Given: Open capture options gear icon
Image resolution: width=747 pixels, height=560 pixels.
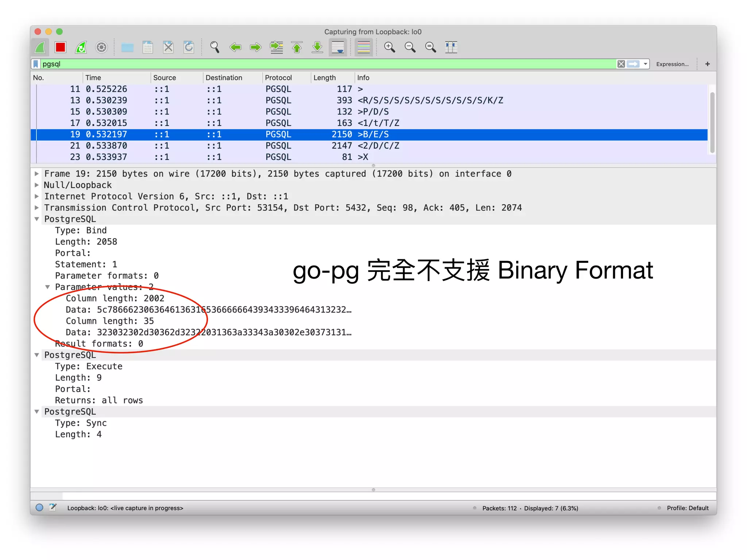Looking at the screenshot, I should 101,47.
